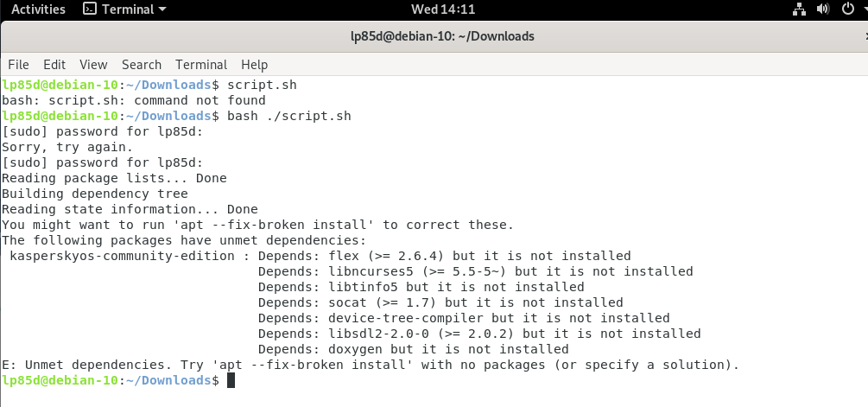Click the terminal cursor at last prompt
The height and width of the screenshot is (407, 868).
click(231, 381)
